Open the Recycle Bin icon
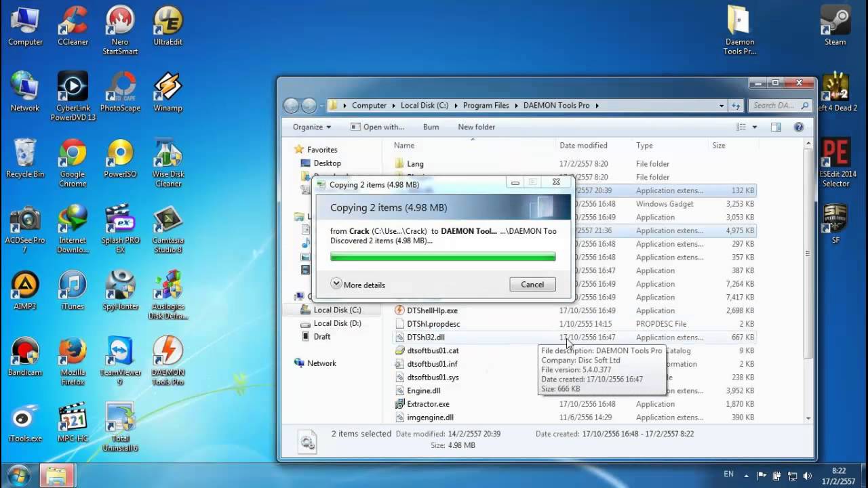Screen dimensions: 868x488 25,158
